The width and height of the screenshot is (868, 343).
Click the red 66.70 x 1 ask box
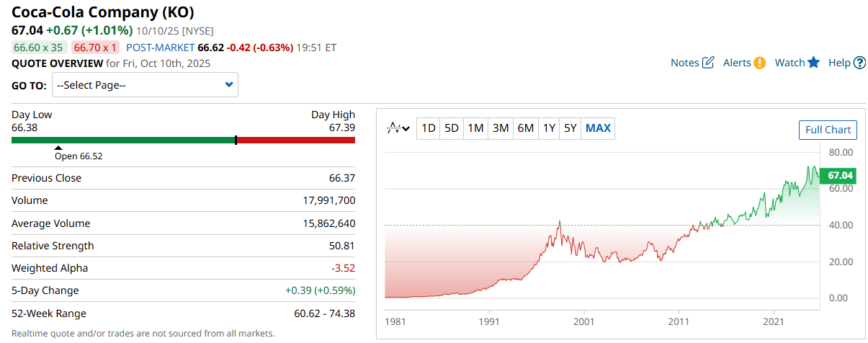tap(96, 48)
